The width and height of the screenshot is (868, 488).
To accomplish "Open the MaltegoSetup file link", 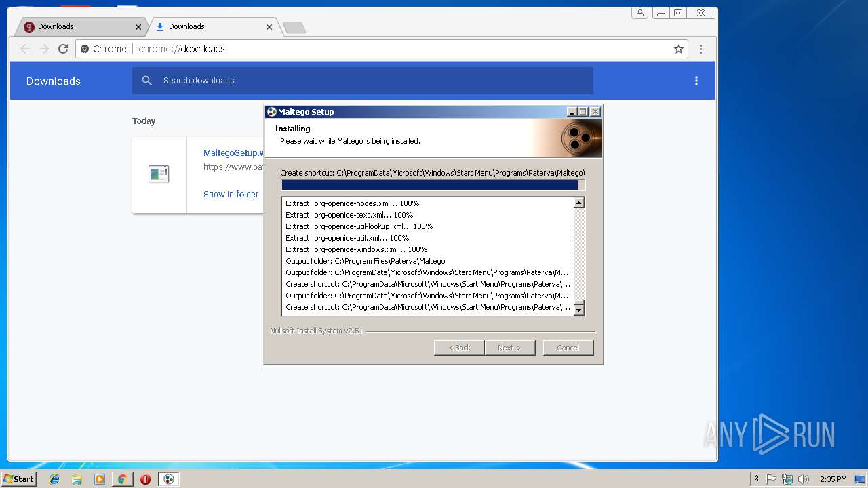I will [233, 153].
